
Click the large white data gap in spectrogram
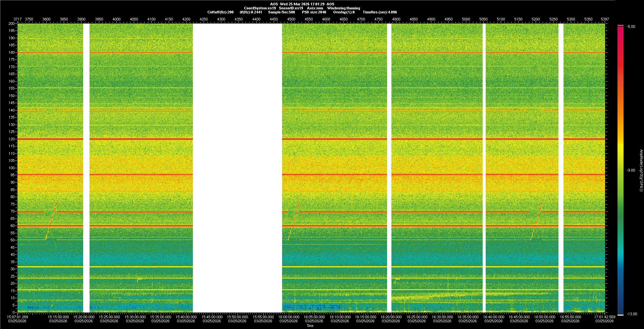237,168
